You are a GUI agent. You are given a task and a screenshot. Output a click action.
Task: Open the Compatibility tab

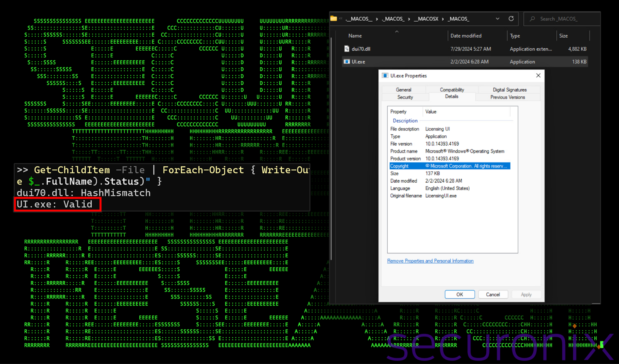click(452, 90)
